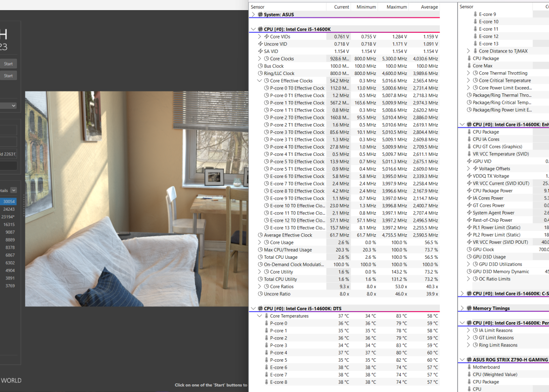549x392 pixels.
Task: Click the Core Max thermometer icon
Action: [x=469, y=65]
